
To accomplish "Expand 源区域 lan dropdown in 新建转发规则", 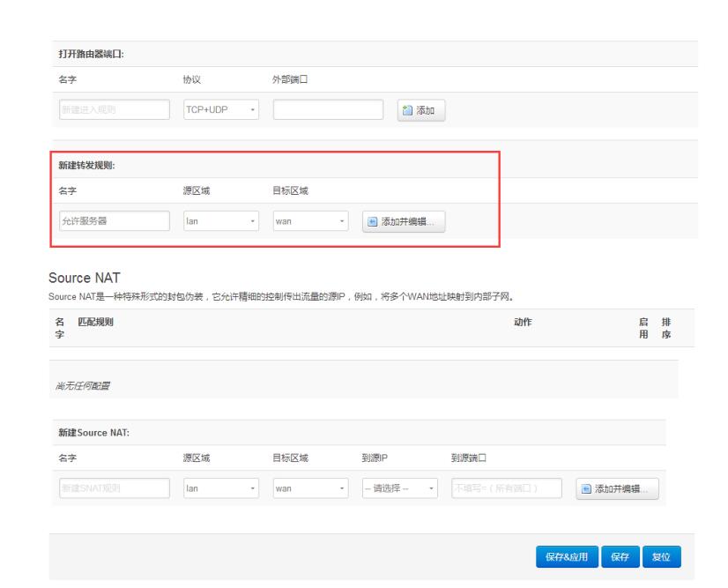I will coord(221,221).
